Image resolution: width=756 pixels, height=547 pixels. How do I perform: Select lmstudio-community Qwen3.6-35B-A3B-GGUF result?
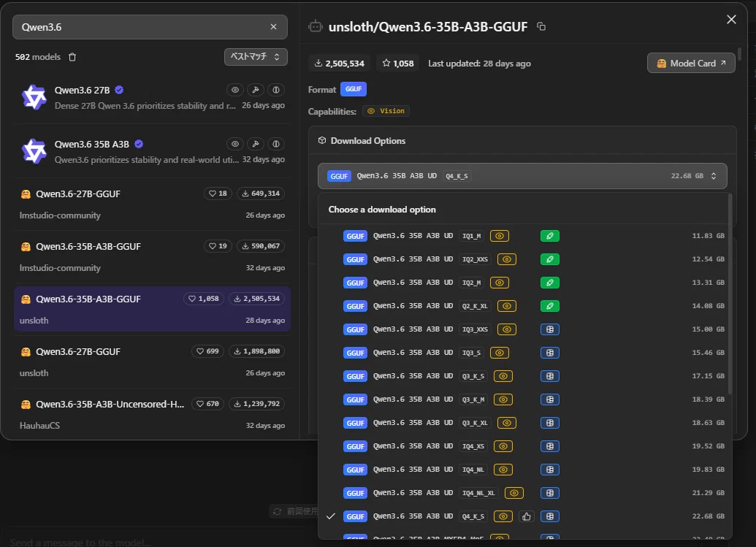click(153, 256)
